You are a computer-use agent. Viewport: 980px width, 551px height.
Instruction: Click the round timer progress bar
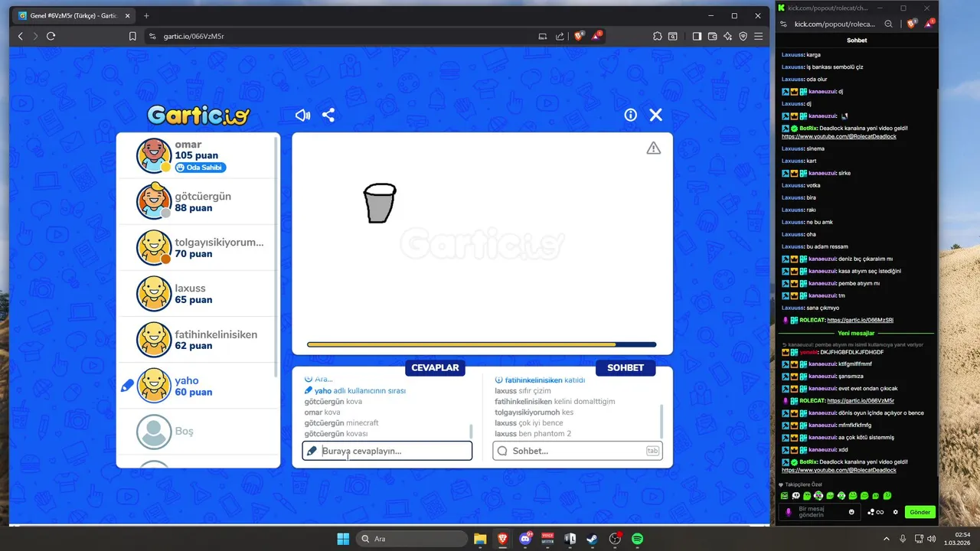coord(482,344)
